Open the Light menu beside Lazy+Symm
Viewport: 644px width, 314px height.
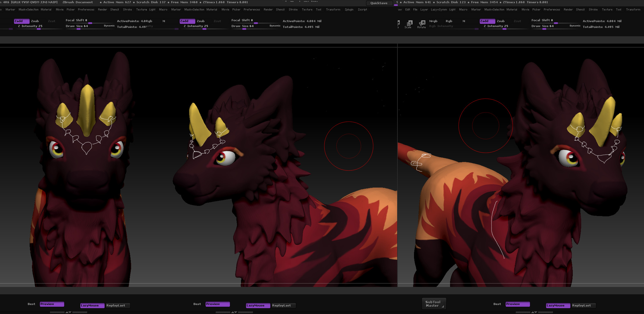tap(452, 10)
